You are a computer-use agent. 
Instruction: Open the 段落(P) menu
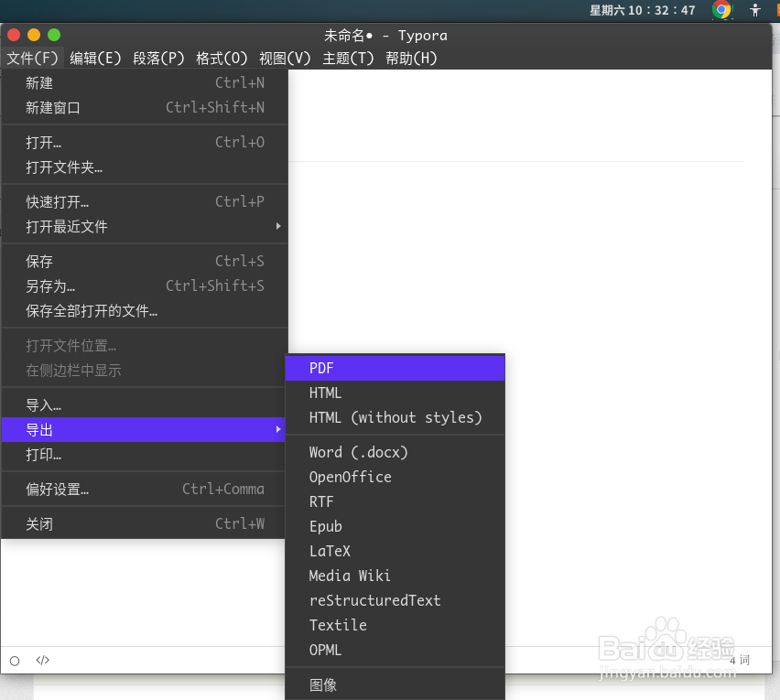pos(158,59)
